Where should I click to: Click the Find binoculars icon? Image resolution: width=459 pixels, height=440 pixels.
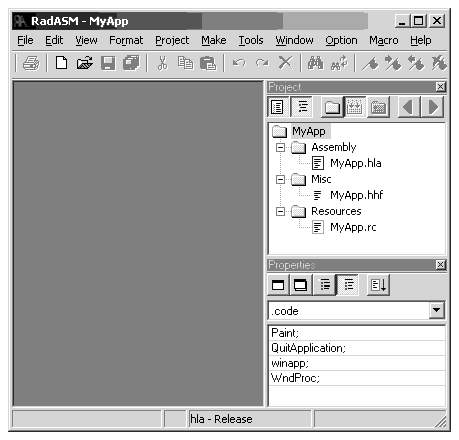[x=315, y=63]
